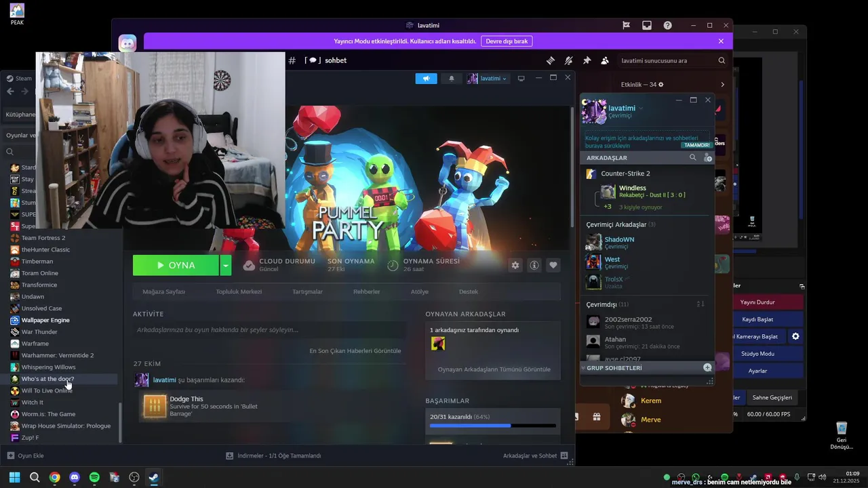This screenshot has height=488, width=868.
Task: Click Discord server search field
Action: tap(672, 60)
